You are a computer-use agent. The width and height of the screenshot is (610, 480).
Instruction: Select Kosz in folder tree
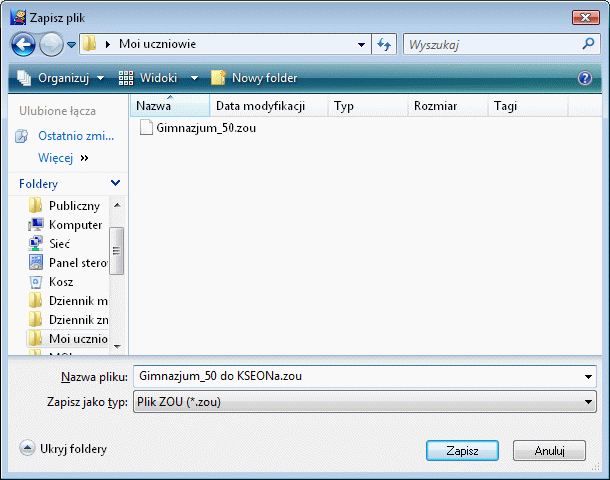click(61, 282)
